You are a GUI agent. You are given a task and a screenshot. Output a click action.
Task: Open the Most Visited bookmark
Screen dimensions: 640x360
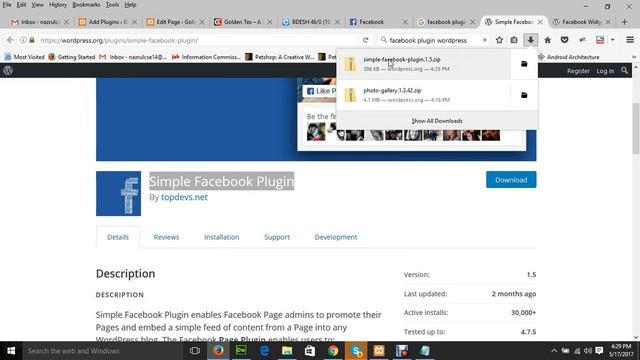coord(24,57)
